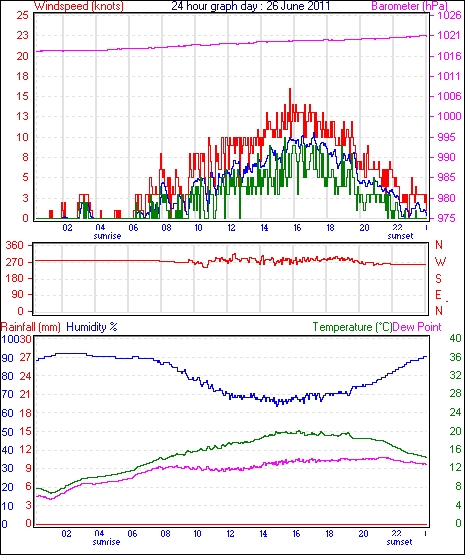Image resolution: width=465 pixels, height=556 pixels.
Task: Click the sunset marker under windspeed graph
Action: pos(400,236)
